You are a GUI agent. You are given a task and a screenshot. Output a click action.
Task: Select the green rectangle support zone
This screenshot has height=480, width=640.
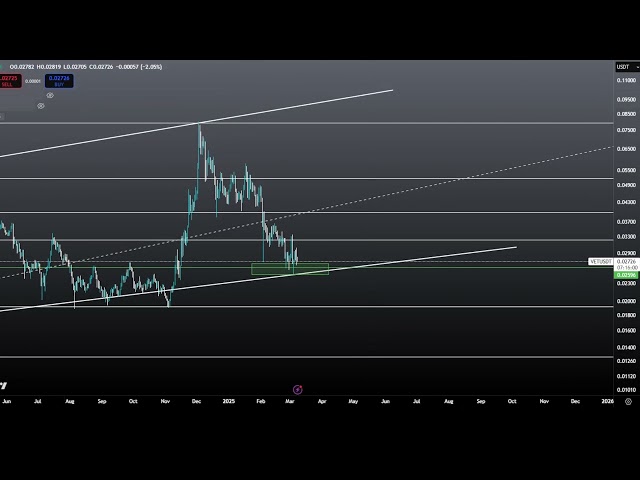290,269
